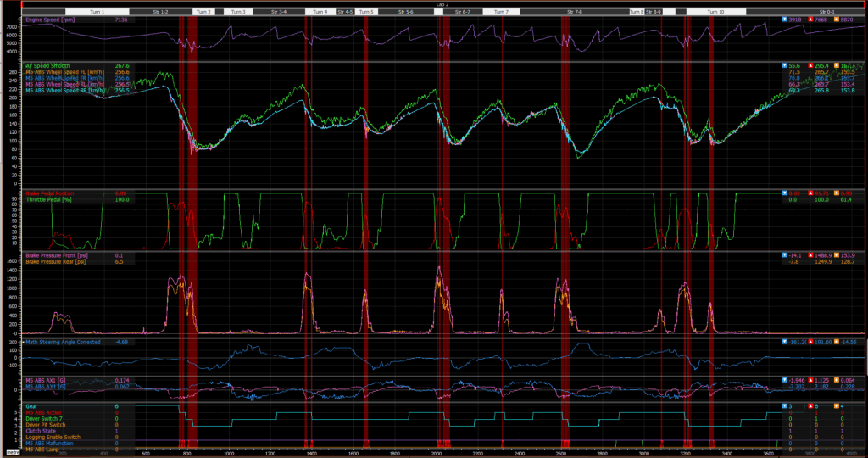
Task: Click the maximum value icon in Brake Pressure graph
Action: pyautogui.click(x=812, y=254)
